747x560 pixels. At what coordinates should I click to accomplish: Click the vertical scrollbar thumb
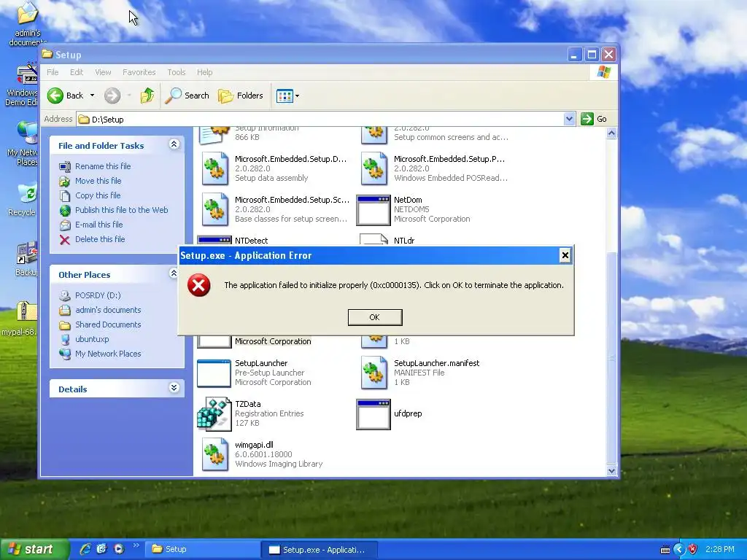612,357
